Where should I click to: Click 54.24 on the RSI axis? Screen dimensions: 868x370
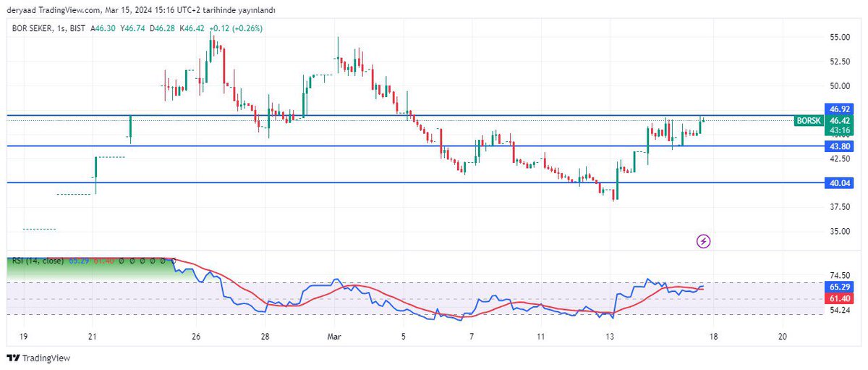tap(840, 310)
